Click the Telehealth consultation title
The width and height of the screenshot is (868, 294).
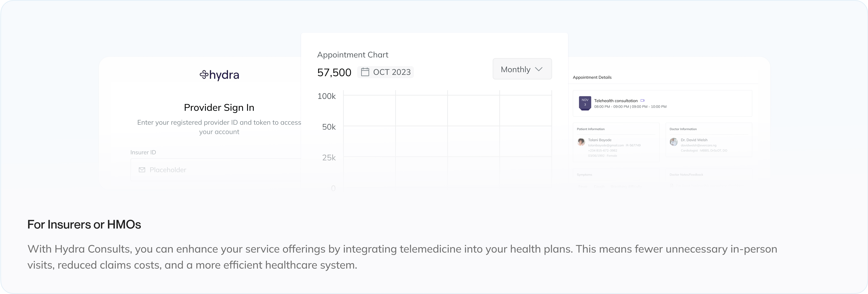(x=616, y=101)
